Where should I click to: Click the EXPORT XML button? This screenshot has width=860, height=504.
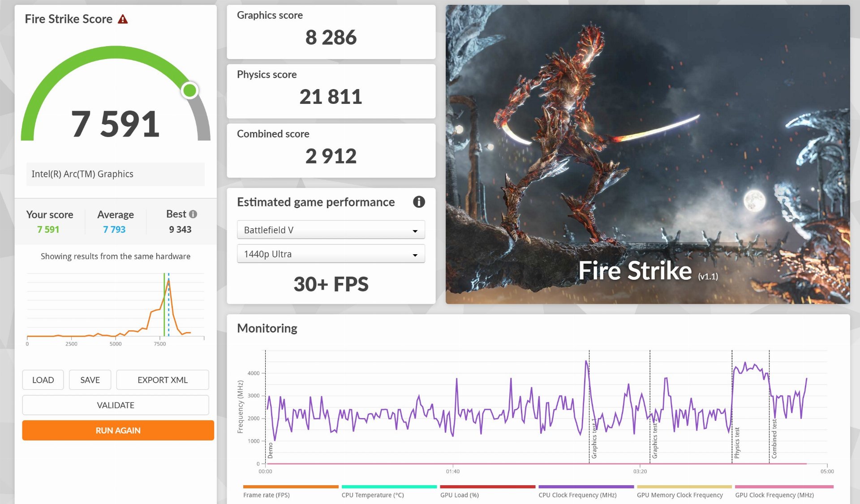(163, 380)
